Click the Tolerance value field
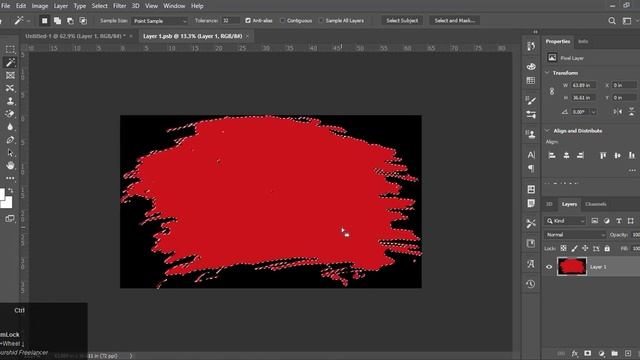640x360 pixels. point(231,20)
